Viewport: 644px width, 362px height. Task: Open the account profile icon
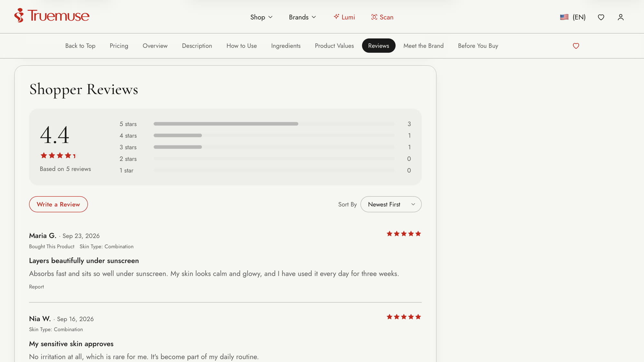coord(620,17)
